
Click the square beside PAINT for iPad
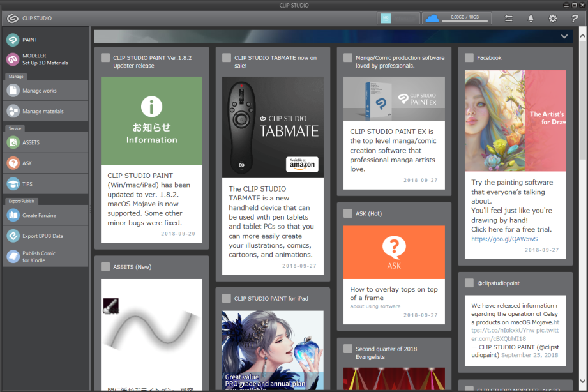click(x=227, y=298)
